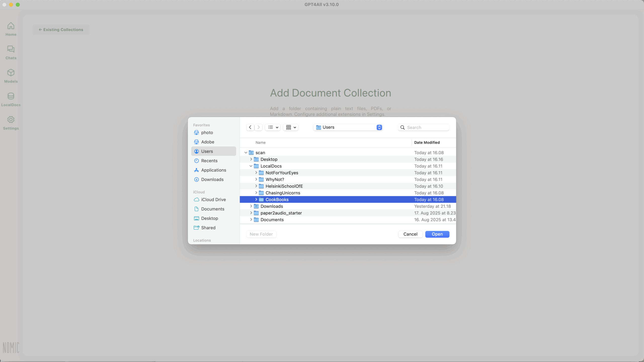Click the CookBooks folder icon
This screenshot has width=644, height=362.
coord(261,200)
